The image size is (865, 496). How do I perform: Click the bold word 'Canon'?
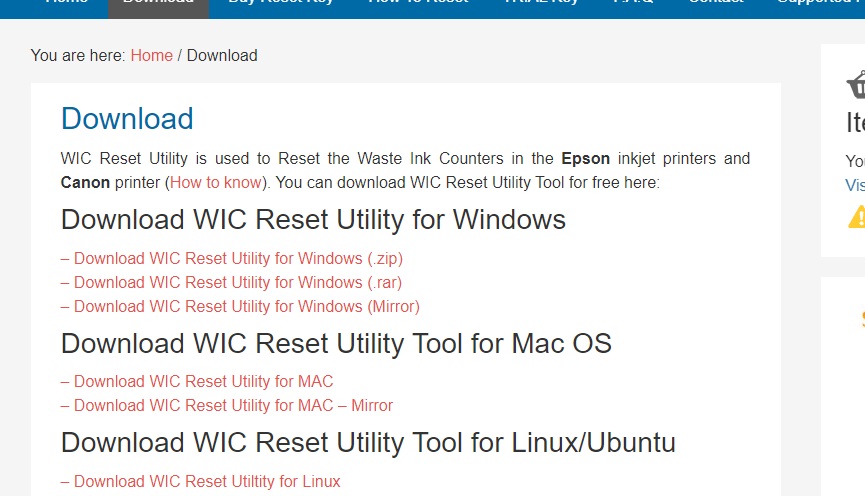86,183
